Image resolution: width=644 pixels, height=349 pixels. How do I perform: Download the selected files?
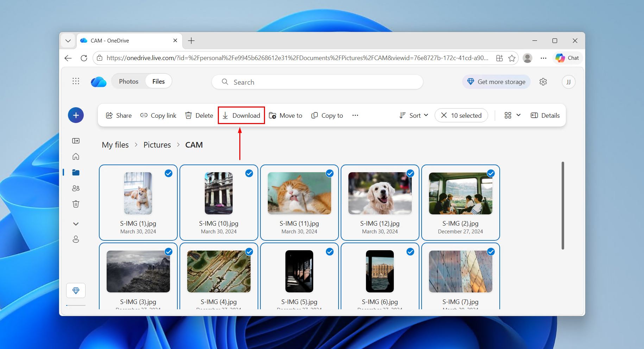(241, 115)
